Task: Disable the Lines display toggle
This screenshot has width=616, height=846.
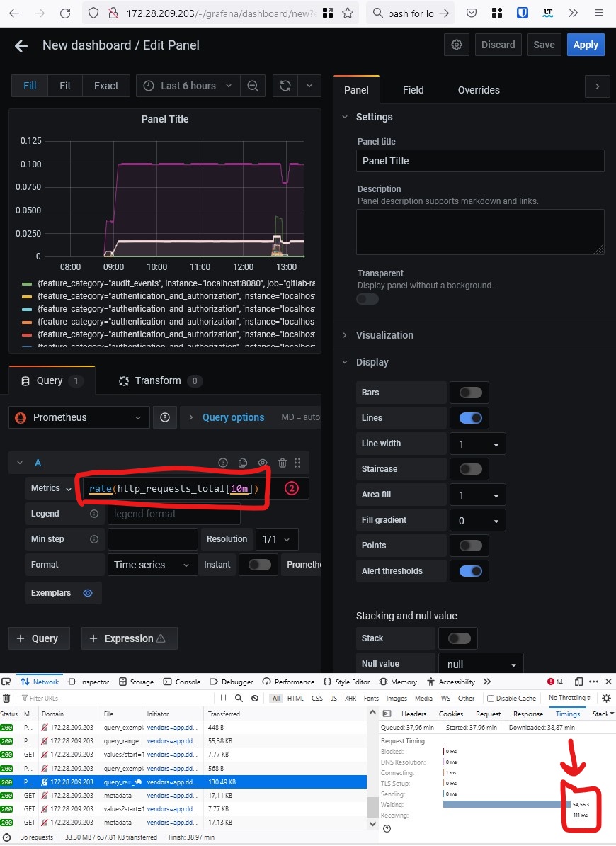Action: point(470,418)
